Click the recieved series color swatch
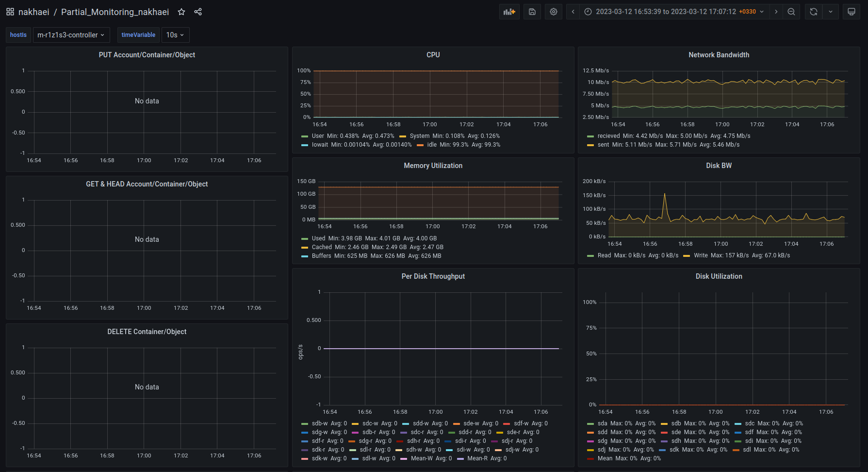 coord(590,136)
